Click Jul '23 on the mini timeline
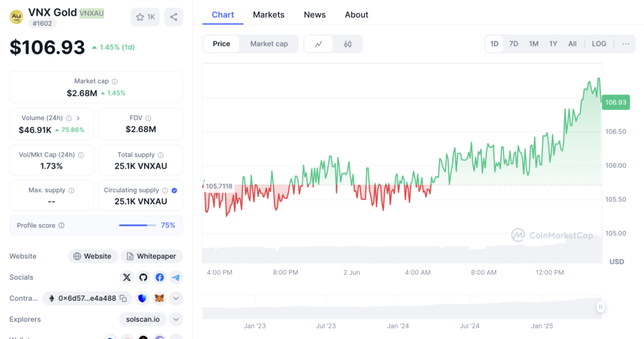644x339 pixels. point(326,326)
